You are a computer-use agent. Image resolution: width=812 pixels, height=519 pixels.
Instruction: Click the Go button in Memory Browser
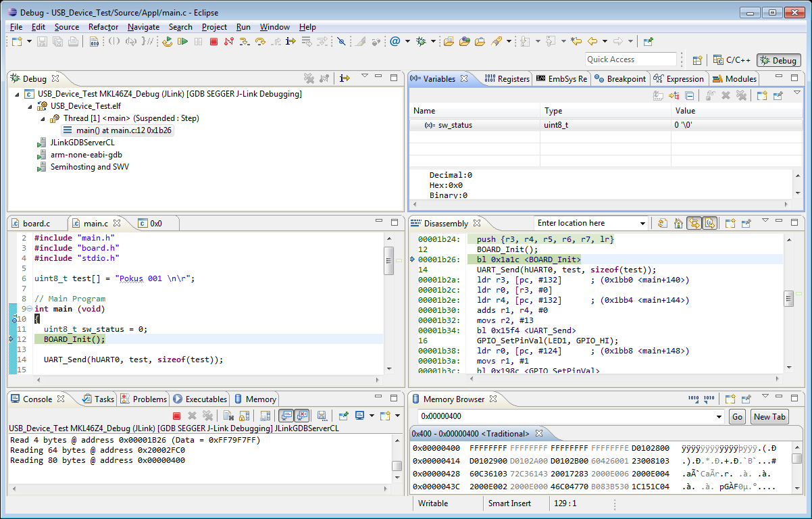737,416
